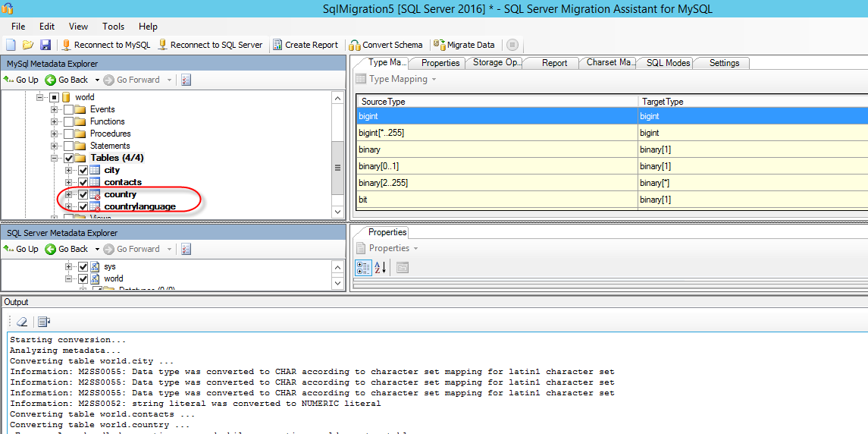Click the Create Report toolbar button

coord(305,45)
